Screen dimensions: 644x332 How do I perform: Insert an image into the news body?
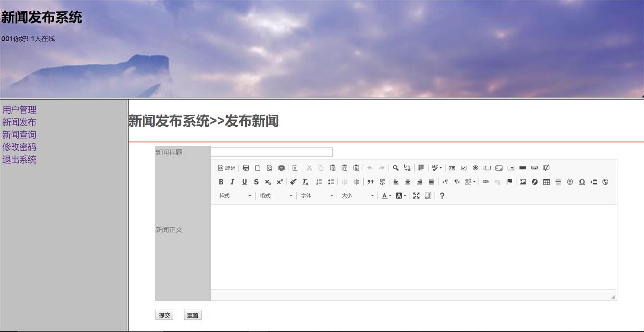point(523,182)
